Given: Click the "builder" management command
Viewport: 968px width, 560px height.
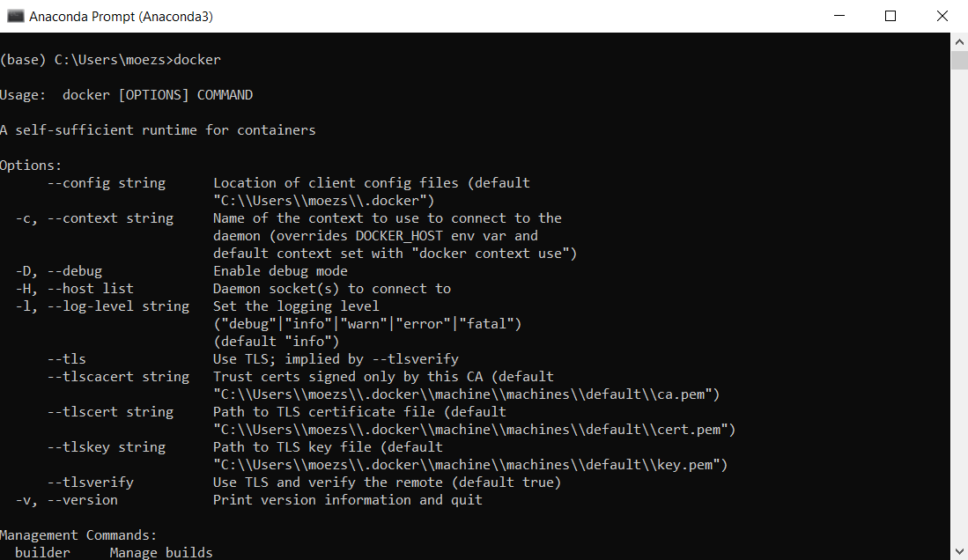Looking at the screenshot, I should pos(42,553).
